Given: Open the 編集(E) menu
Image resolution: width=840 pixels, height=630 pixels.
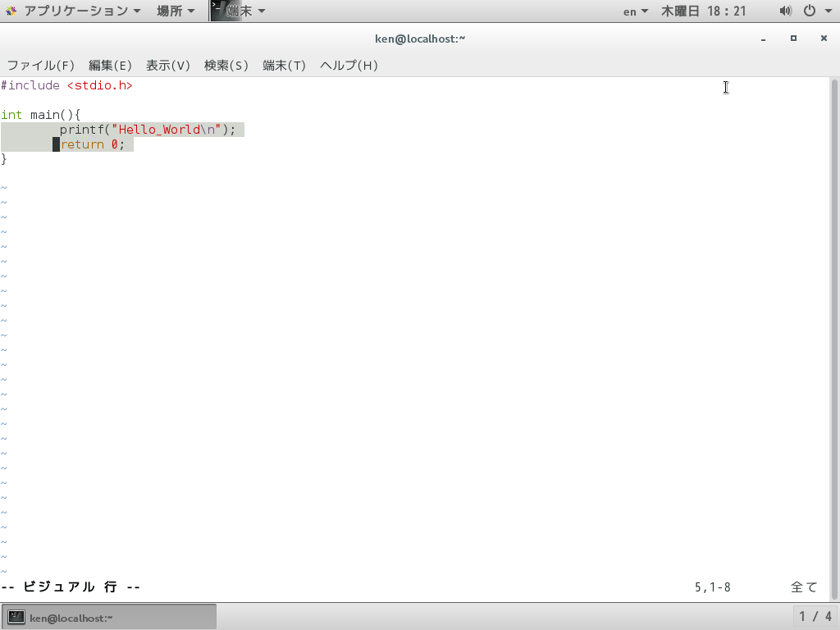Looking at the screenshot, I should coord(110,66).
